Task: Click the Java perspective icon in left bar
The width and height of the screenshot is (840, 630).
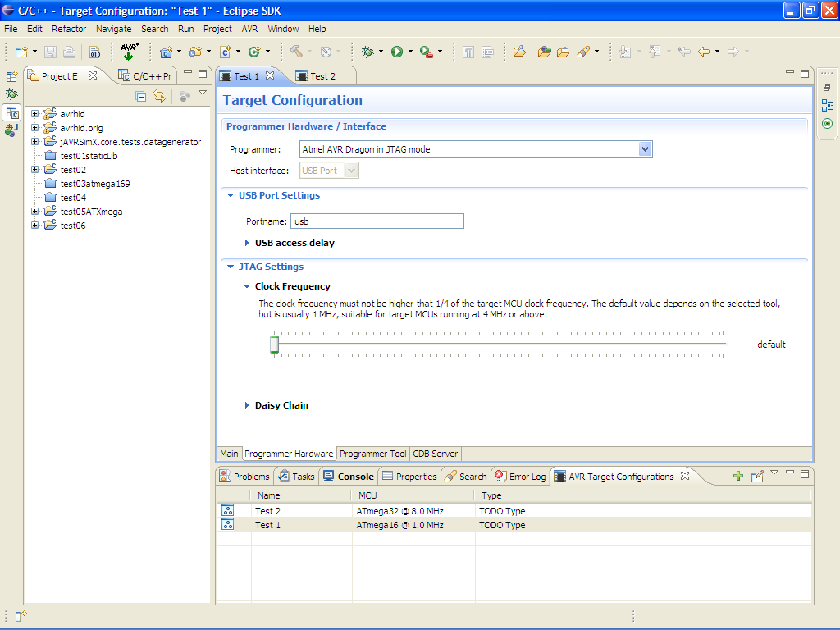Action: coord(11,130)
